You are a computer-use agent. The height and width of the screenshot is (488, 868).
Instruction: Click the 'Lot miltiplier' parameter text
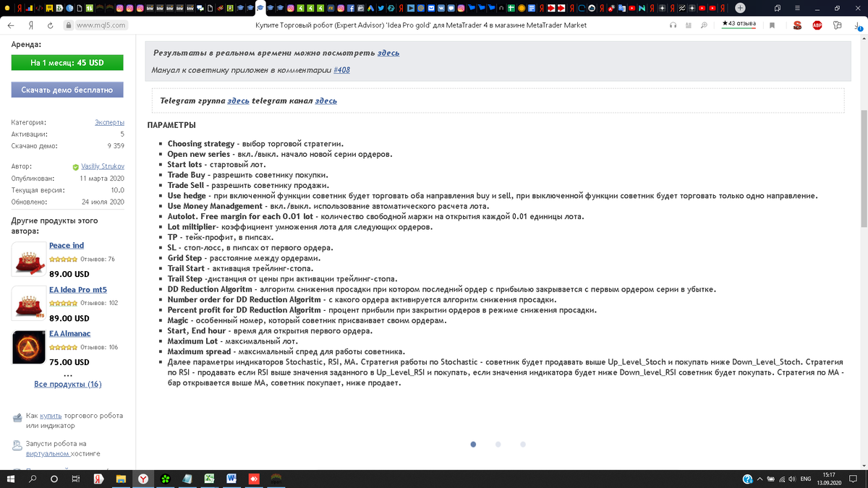pyautogui.click(x=192, y=227)
